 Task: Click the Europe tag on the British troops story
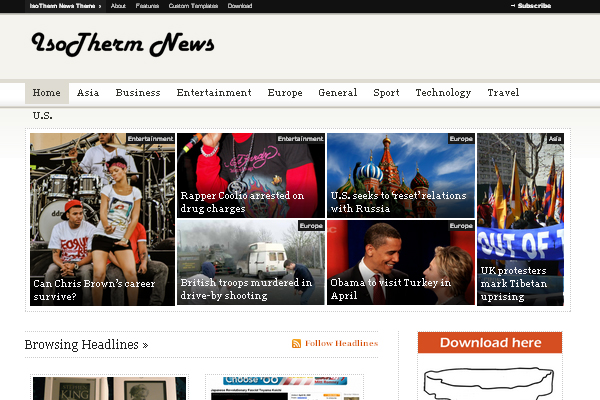point(311,226)
